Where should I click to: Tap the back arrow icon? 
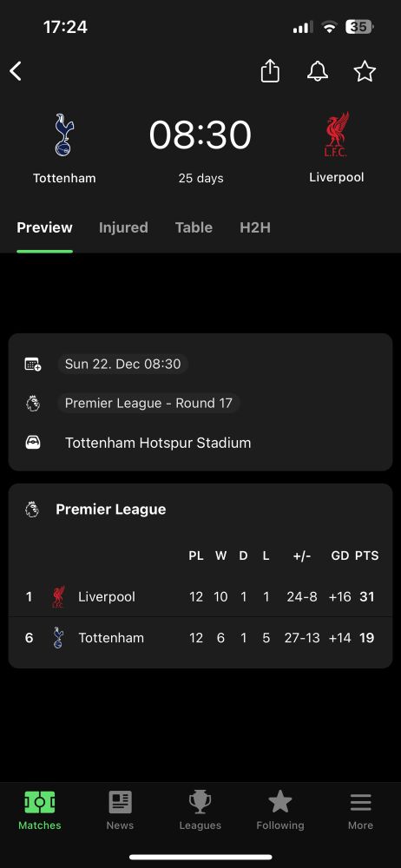tap(16, 71)
